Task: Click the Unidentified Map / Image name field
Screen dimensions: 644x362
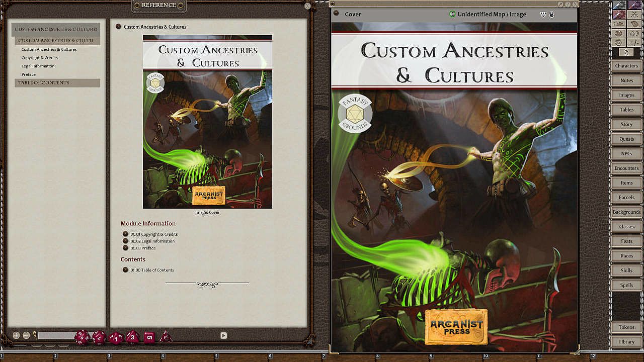Action: [x=492, y=14]
